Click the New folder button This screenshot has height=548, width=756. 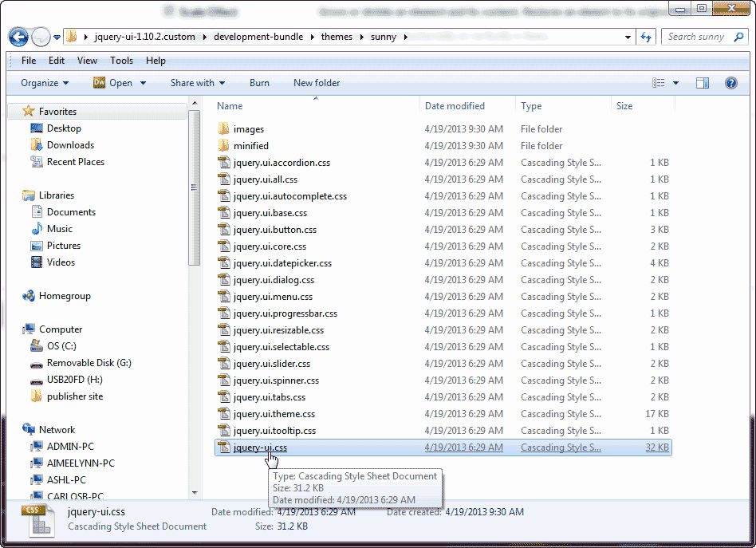coord(317,83)
